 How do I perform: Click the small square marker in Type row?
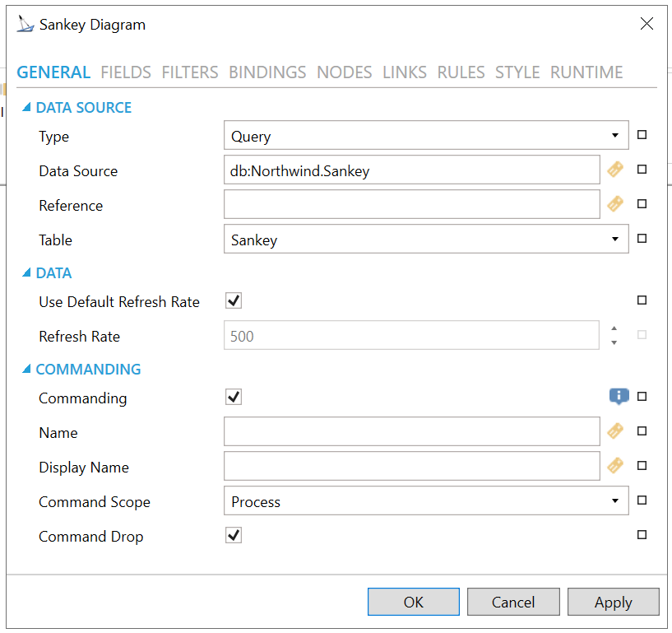click(642, 135)
